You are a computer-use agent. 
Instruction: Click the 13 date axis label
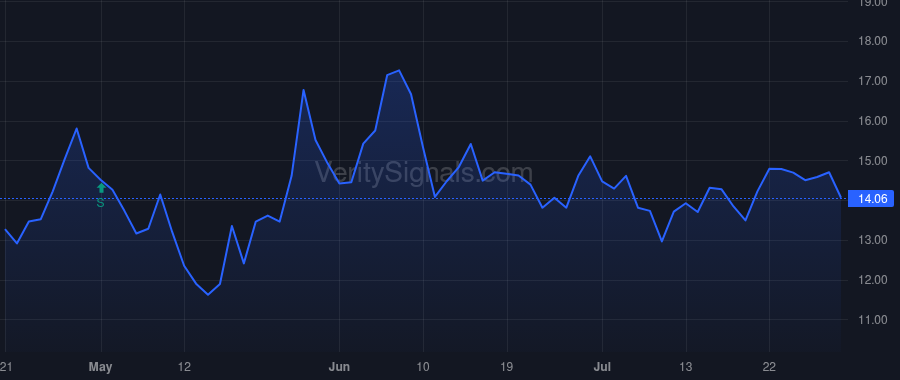point(686,367)
